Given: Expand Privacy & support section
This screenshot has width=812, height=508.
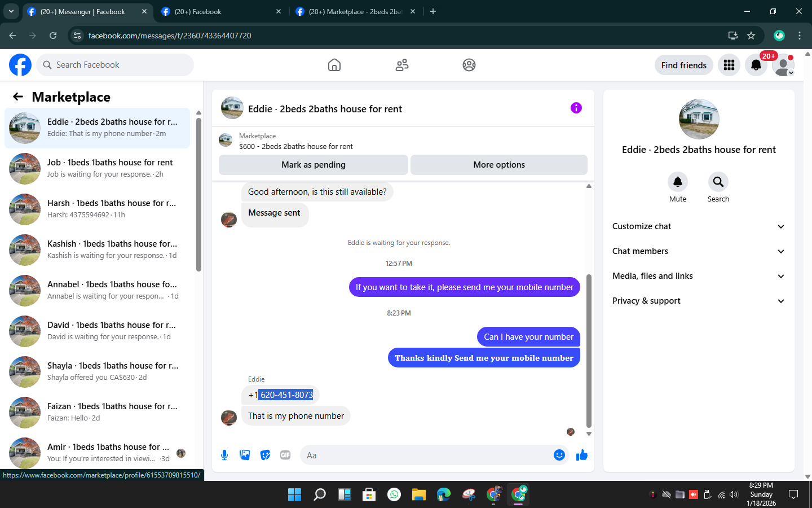Looking at the screenshot, I should tap(699, 301).
